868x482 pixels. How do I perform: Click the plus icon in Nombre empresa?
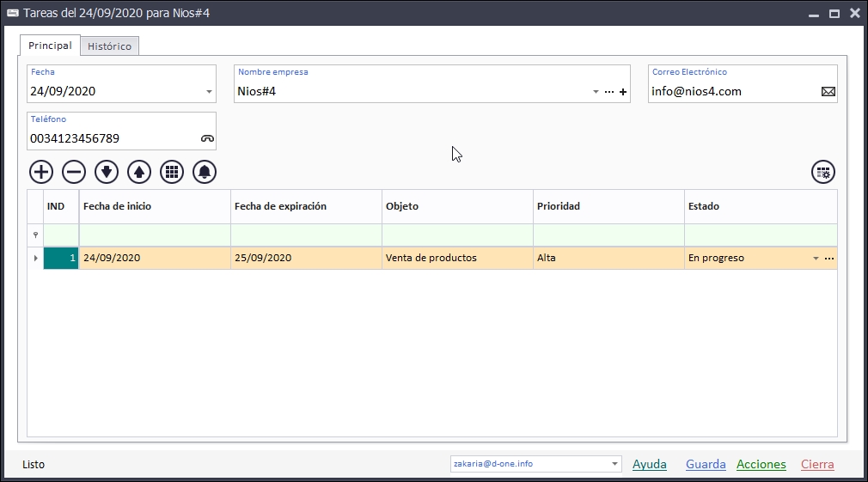click(623, 92)
